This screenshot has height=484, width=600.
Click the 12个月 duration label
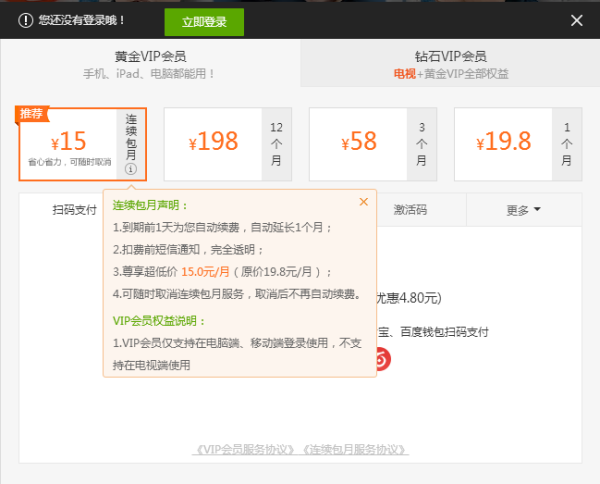coord(277,143)
